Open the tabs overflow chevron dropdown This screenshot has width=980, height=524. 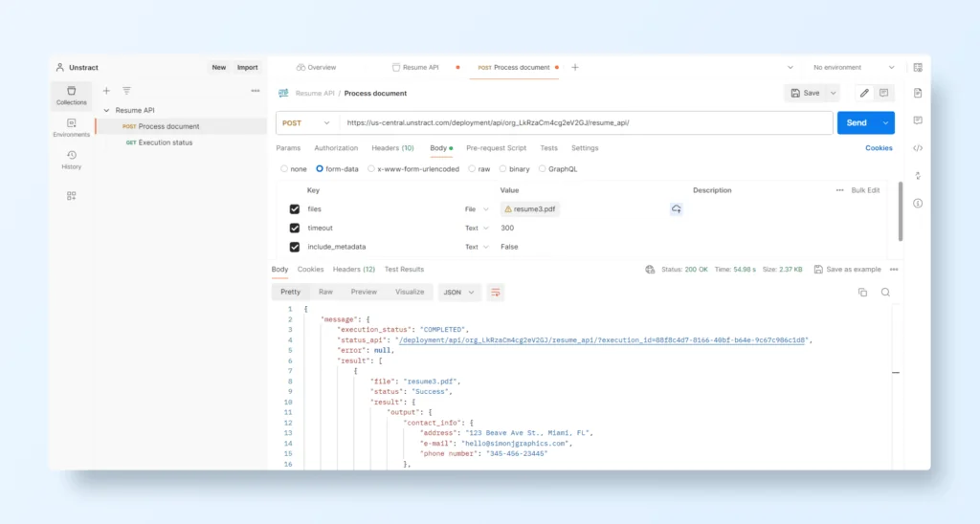[790, 68]
